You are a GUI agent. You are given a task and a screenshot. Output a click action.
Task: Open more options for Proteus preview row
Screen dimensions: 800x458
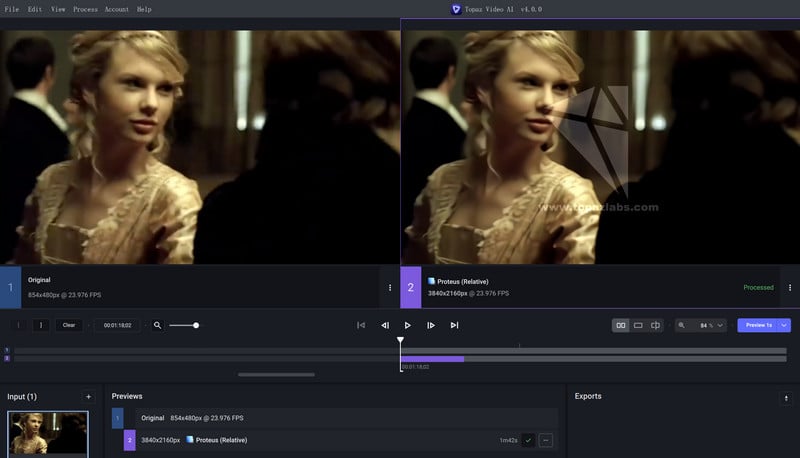[x=546, y=440]
